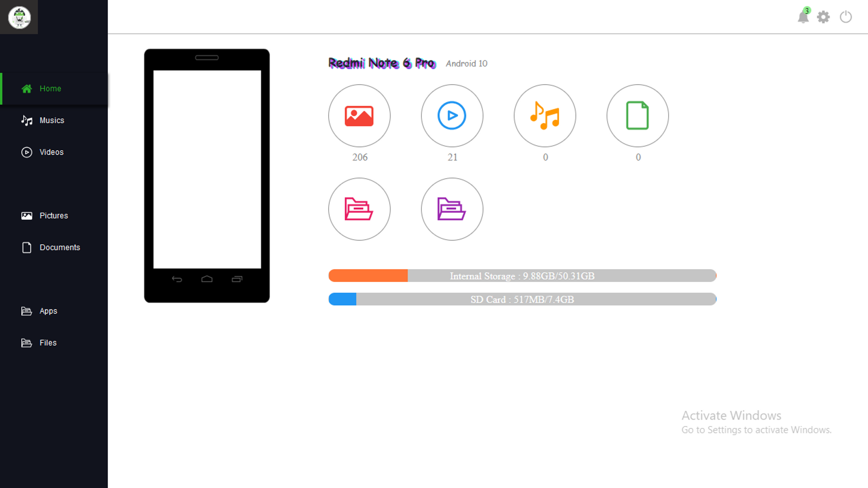The height and width of the screenshot is (488, 868).
Task: Expand Internal Storage progress bar
Action: click(x=522, y=275)
